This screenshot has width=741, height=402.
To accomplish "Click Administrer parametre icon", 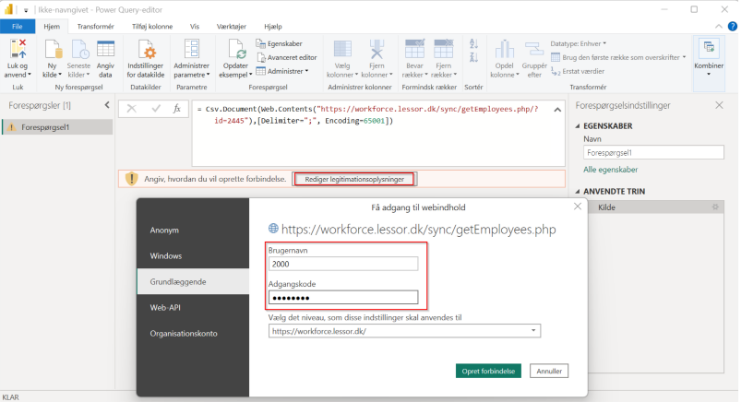I will click(191, 49).
